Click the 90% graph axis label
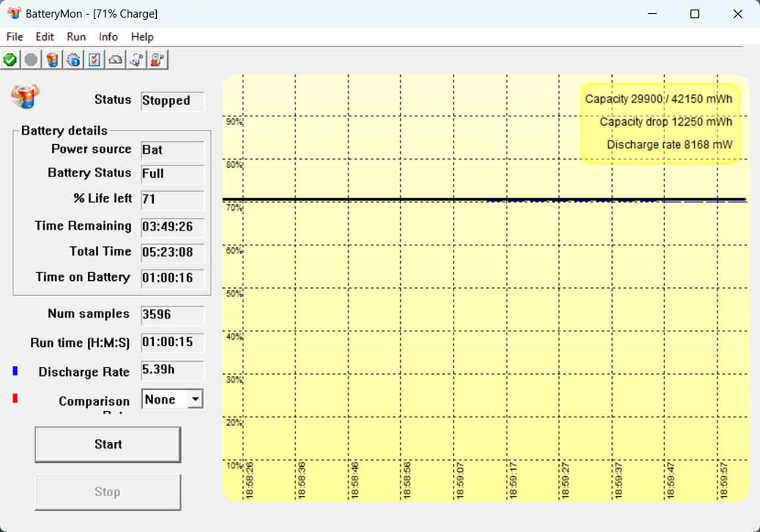This screenshot has width=760, height=532. [235, 122]
